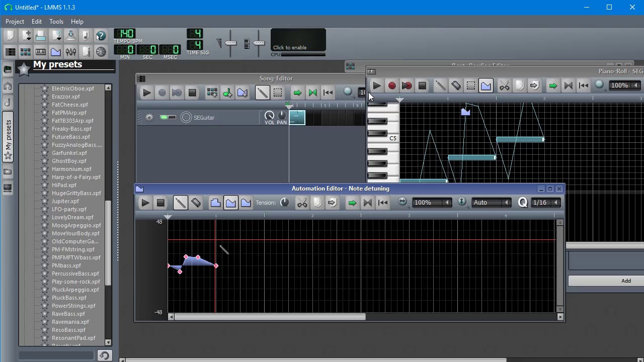The image size is (644, 362).
Task: Select edit mode (dashed box) in Song-Editor
Action: click(277, 93)
